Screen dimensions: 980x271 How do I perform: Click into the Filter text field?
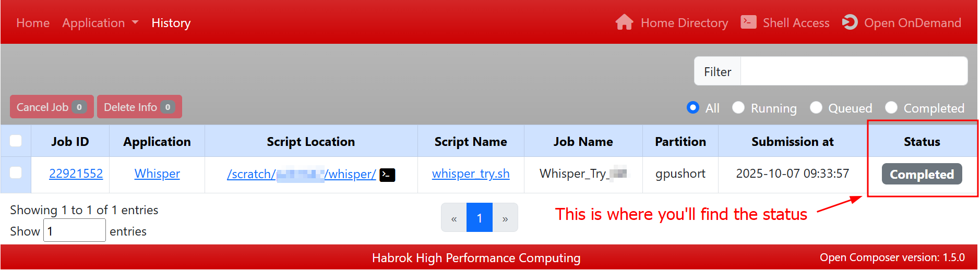coord(853,71)
